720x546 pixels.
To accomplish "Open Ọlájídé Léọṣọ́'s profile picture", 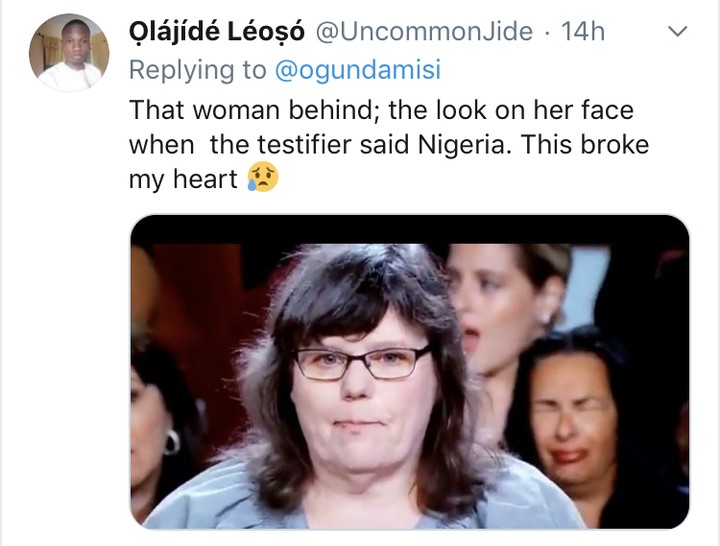I will 68,53.
